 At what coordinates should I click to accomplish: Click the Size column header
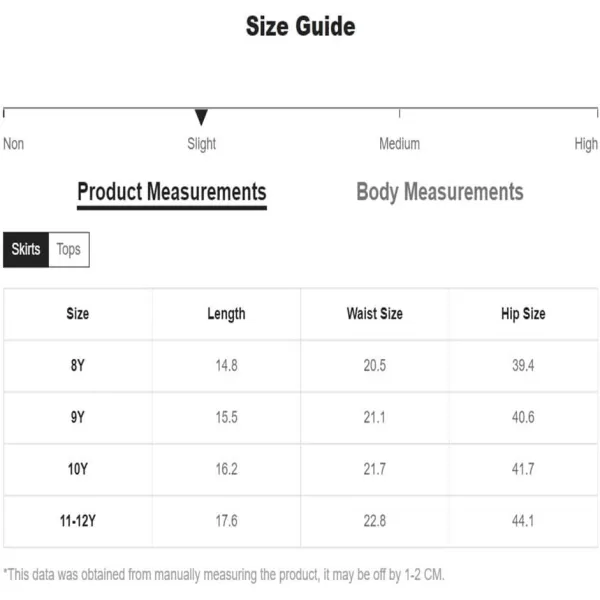pos(78,314)
